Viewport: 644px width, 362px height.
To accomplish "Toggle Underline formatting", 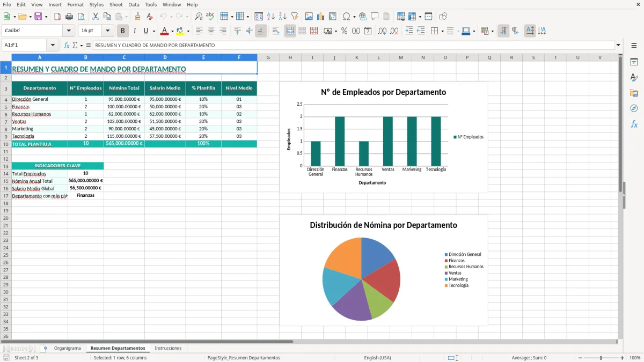I will click(145, 31).
